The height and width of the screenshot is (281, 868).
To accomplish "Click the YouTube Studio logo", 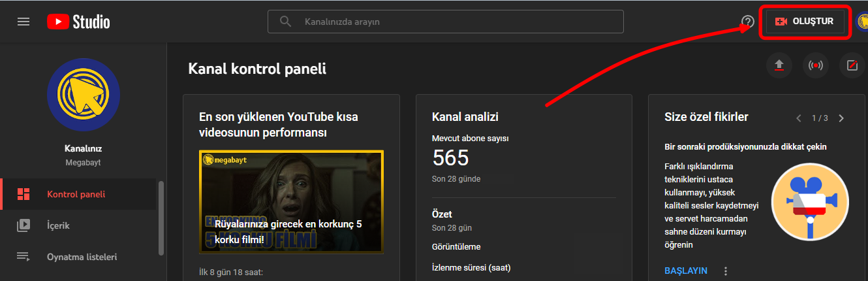I will pyautogui.click(x=78, y=22).
